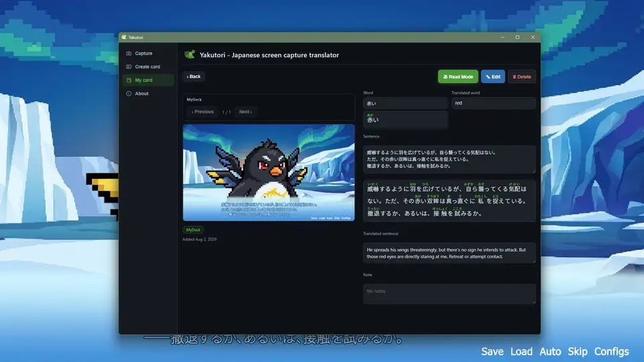The image size is (644, 362).
Task: Edit the current card
Action: [493, 76]
